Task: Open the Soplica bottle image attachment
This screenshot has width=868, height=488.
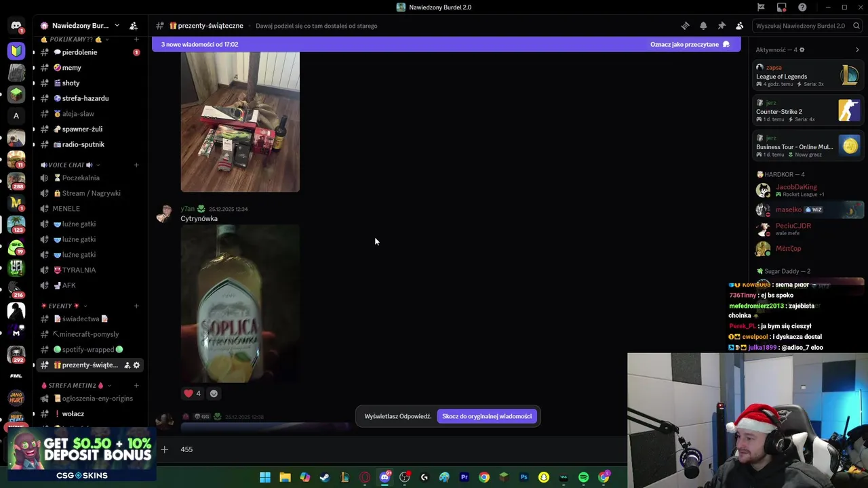Action: point(239,304)
